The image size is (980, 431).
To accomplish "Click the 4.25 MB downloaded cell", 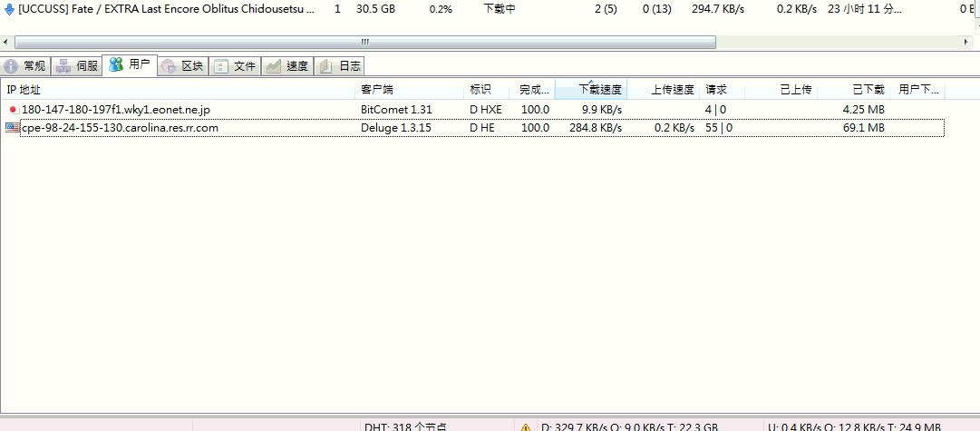I will click(x=864, y=110).
